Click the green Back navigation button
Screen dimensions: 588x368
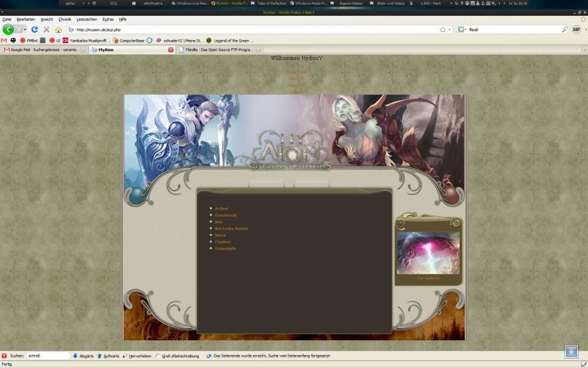[x=8, y=29]
